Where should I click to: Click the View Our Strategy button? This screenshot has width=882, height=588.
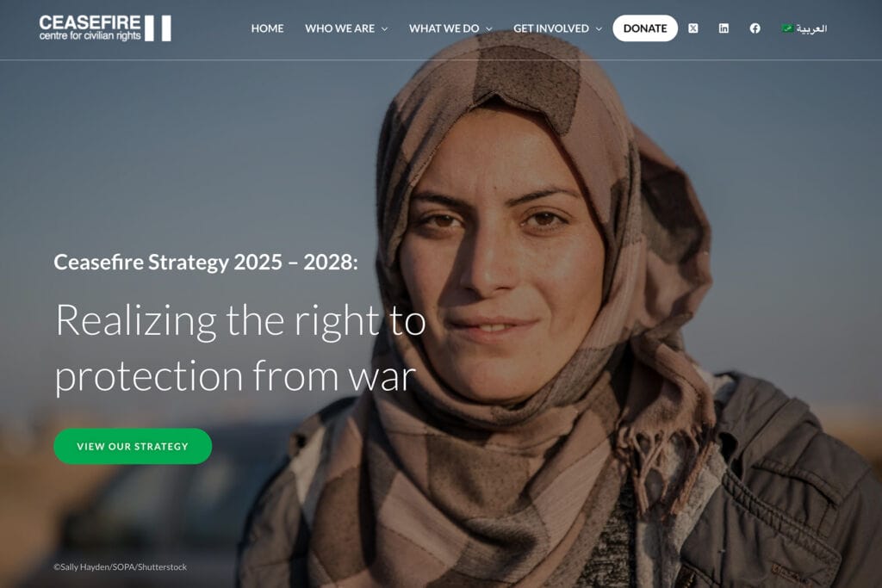[133, 446]
